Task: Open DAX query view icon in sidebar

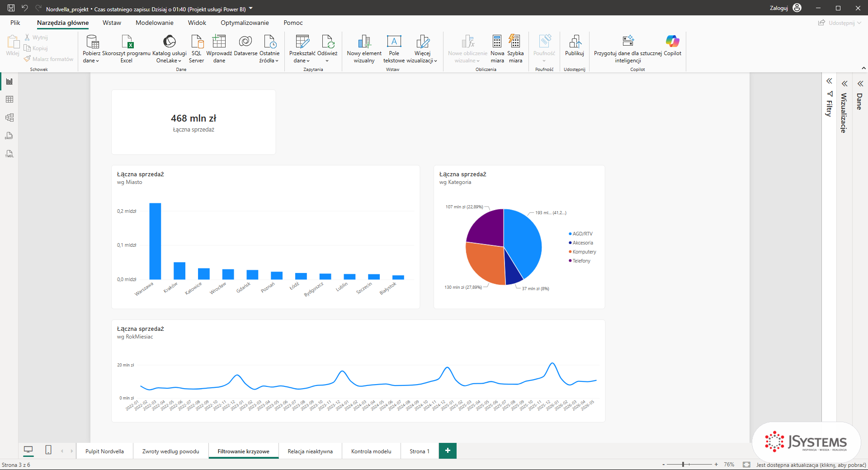Action: (x=9, y=136)
